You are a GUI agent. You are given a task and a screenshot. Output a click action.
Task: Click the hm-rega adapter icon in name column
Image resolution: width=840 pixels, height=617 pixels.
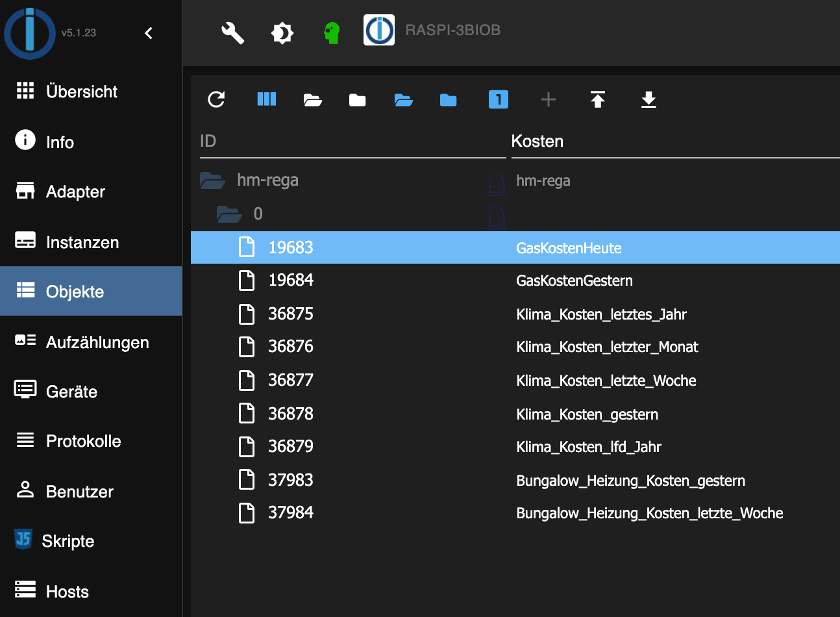497,182
